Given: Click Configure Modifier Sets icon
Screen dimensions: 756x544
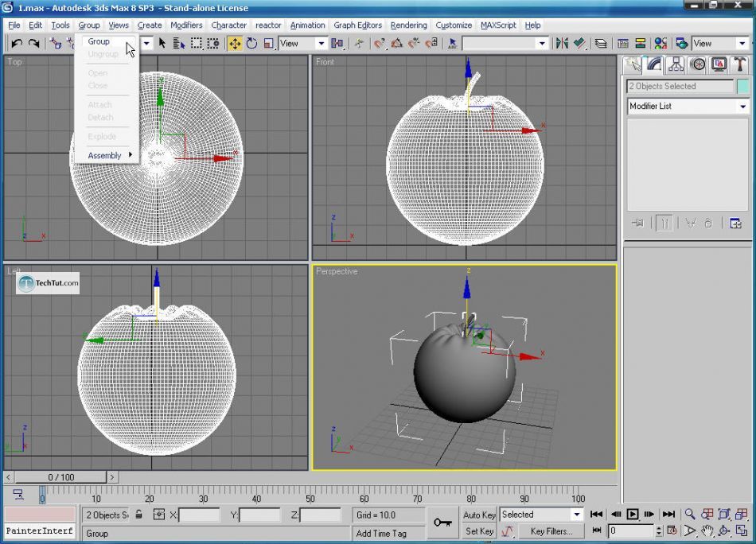Looking at the screenshot, I should (x=735, y=223).
